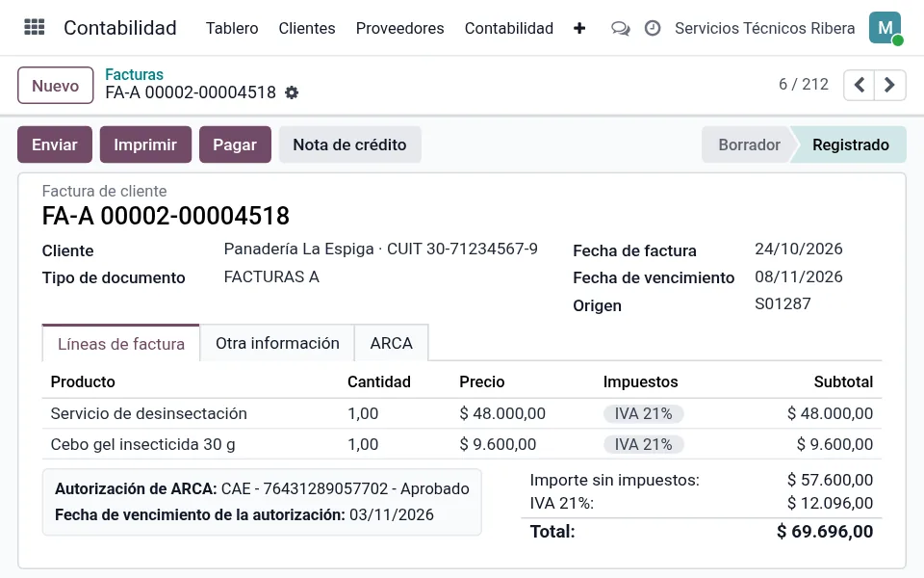
Task: Select the Registrado status stage
Action: coord(850,144)
